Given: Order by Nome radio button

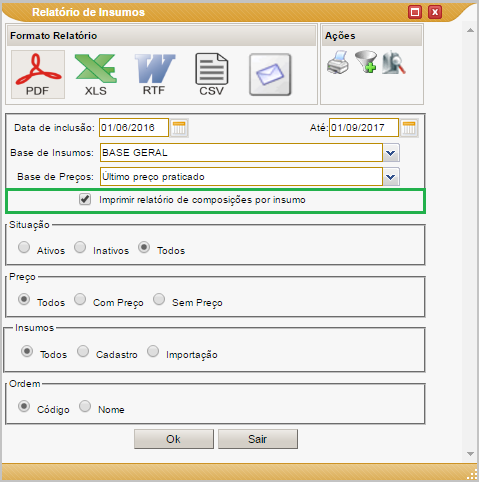Looking at the screenshot, I should tap(85, 406).
